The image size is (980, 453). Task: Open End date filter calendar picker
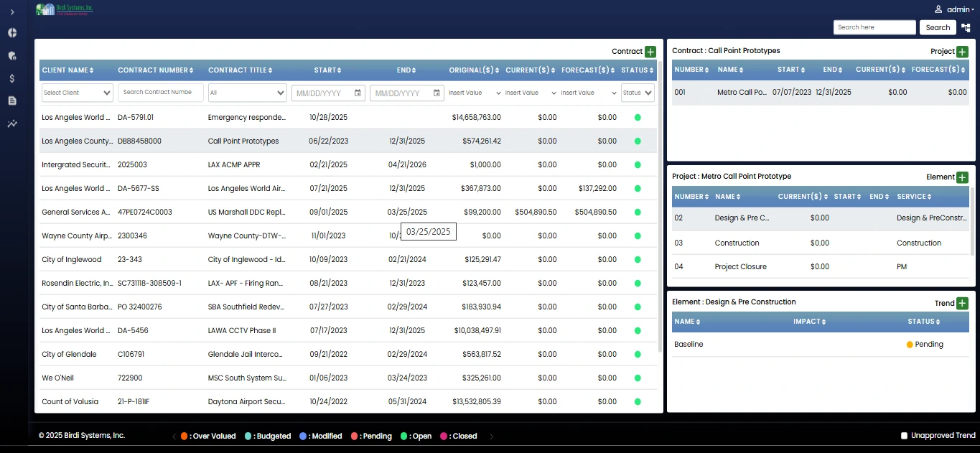tap(437, 93)
